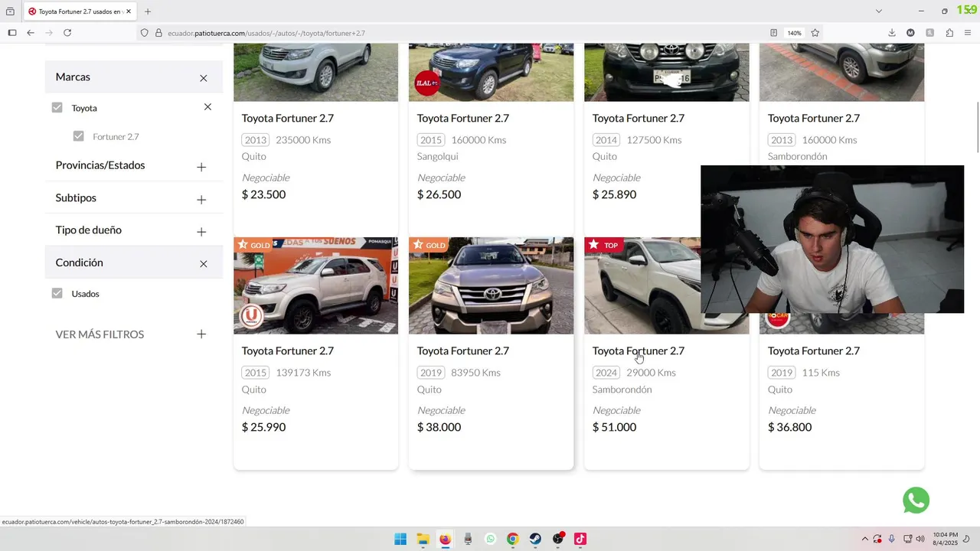Uncheck the Fortuner 2.7 model checkbox
The height and width of the screenshot is (551, 980).
[x=78, y=136]
